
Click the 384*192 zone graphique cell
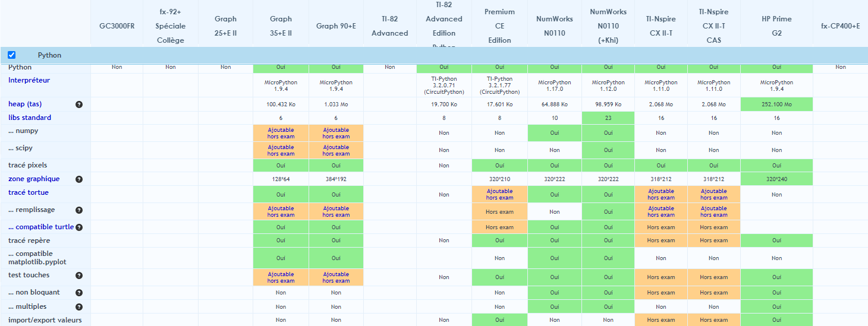[336, 179]
